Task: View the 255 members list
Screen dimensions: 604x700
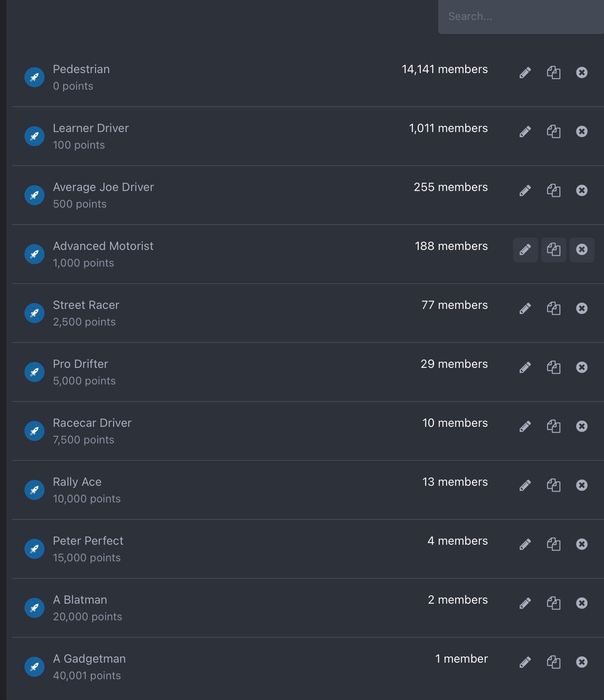Action: coord(450,187)
